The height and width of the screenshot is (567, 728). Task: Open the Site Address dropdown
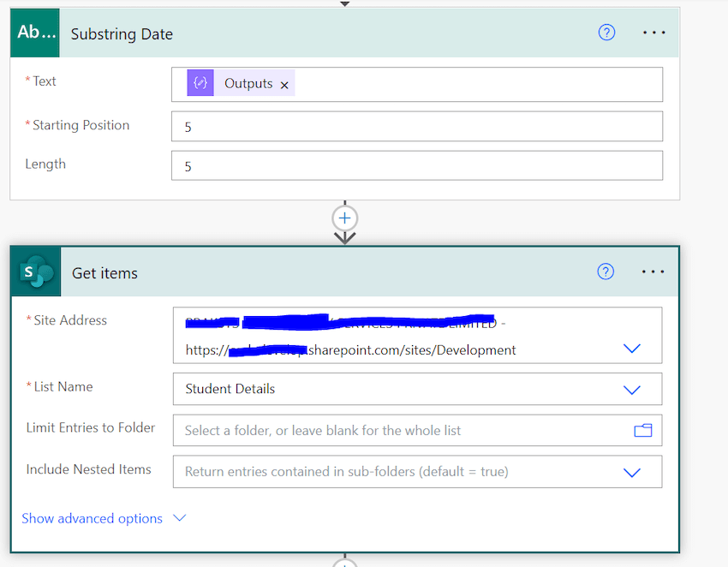[632, 349]
